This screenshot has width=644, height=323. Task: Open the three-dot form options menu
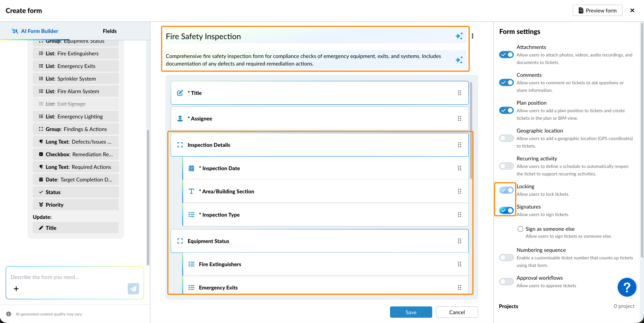click(473, 36)
